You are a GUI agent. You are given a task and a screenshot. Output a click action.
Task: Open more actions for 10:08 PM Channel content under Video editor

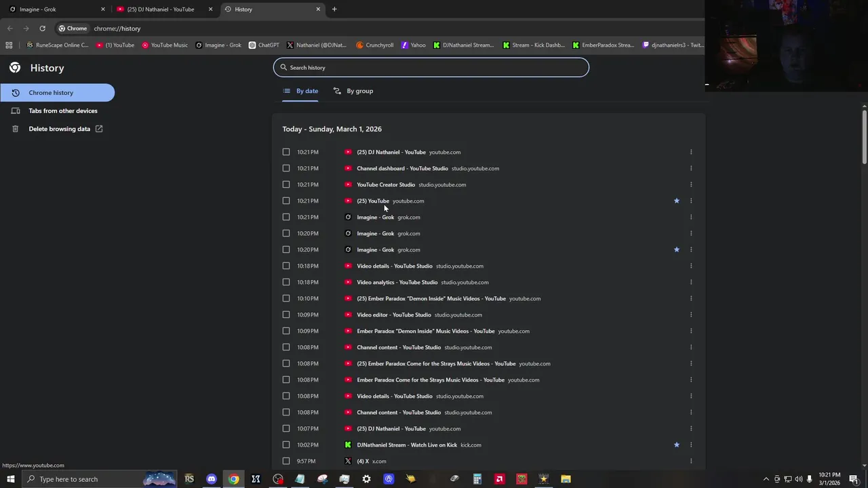pos(691,347)
